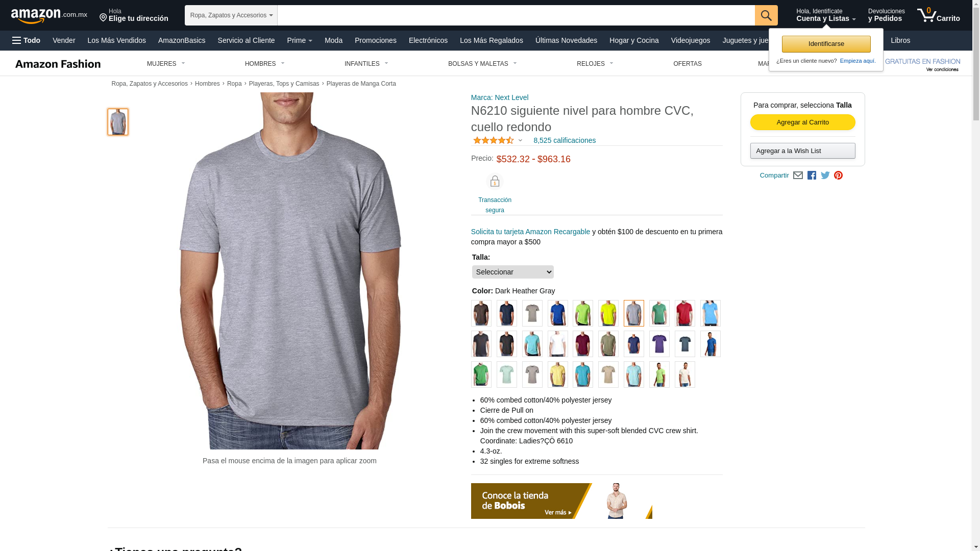
Task: Share product via Pinterest icon
Action: tap(838, 176)
